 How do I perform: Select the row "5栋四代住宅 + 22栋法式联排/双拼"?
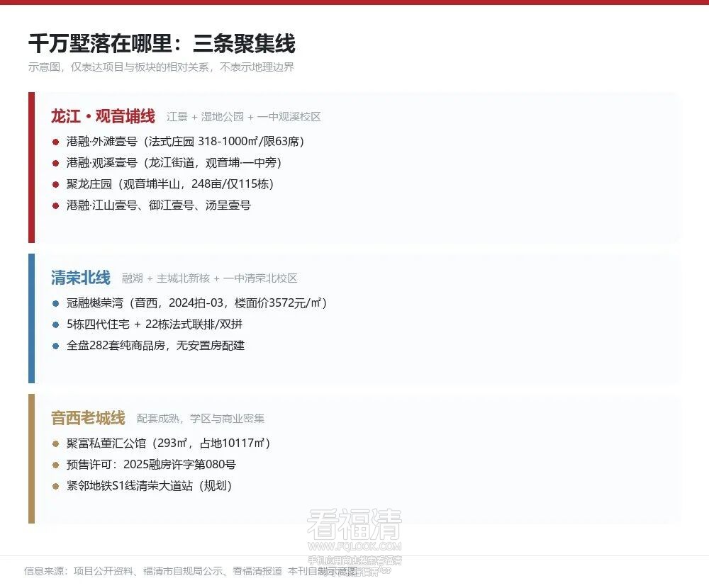point(147,324)
